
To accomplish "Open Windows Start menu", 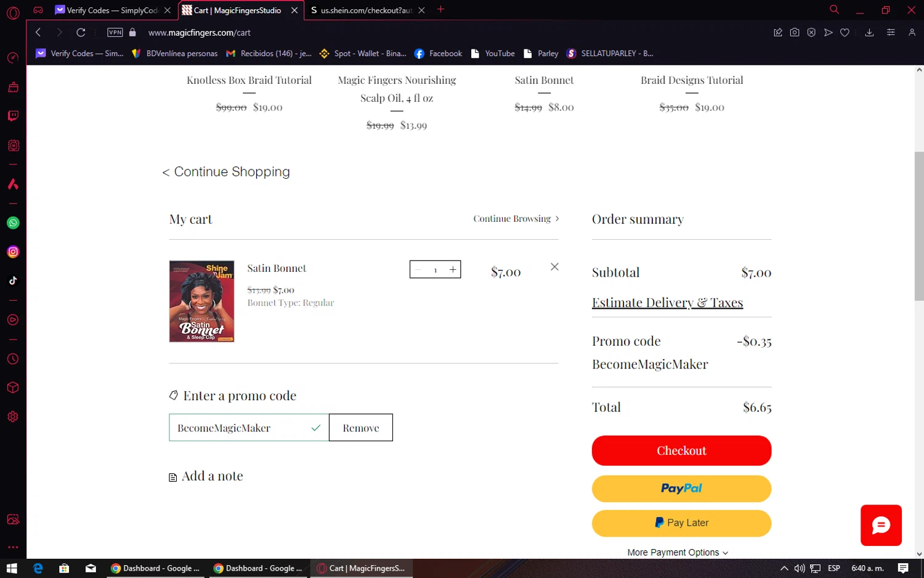I will pos(12,568).
